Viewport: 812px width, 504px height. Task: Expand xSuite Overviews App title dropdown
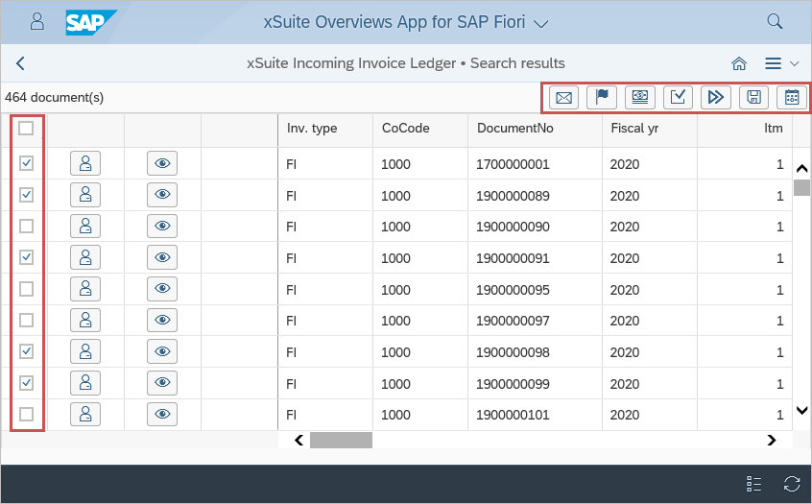click(x=540, y=24)
